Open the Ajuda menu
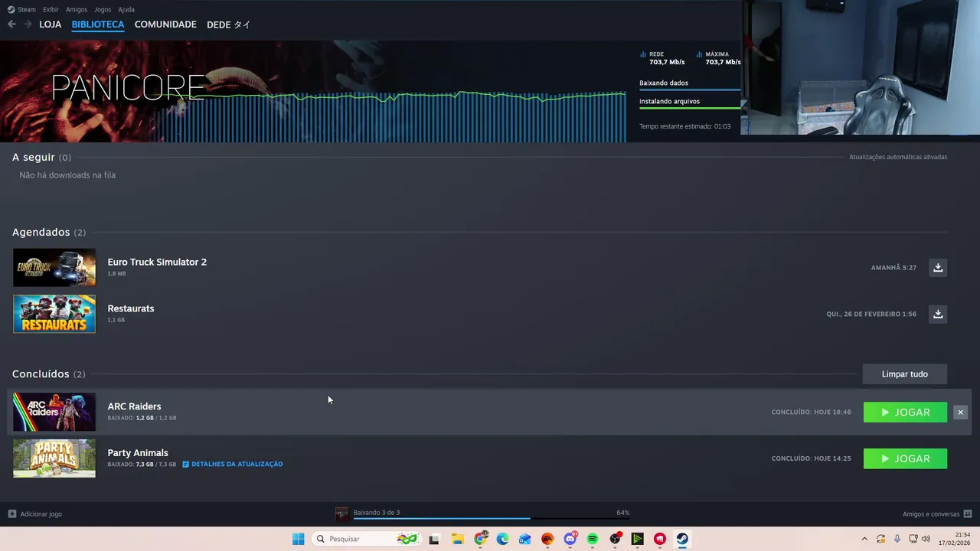 [x=126, y=9]
